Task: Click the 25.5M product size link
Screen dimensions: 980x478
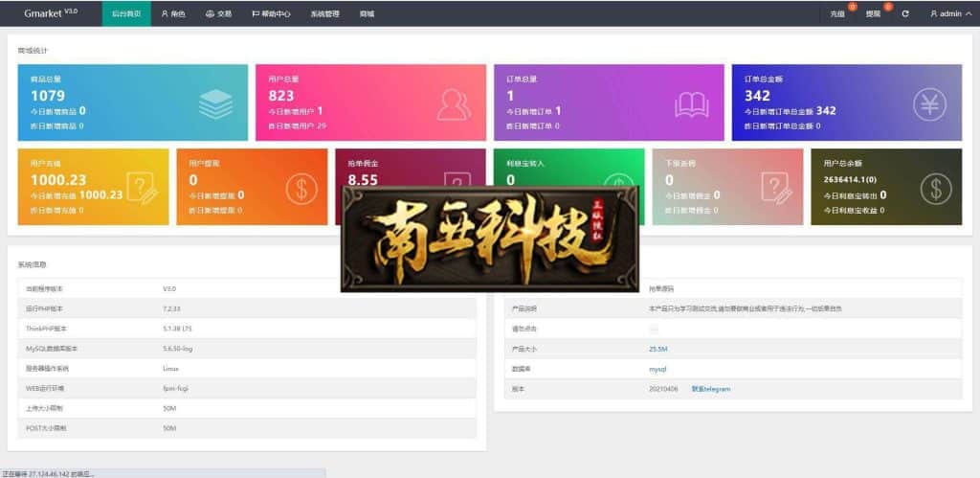Action: (658, 349)
